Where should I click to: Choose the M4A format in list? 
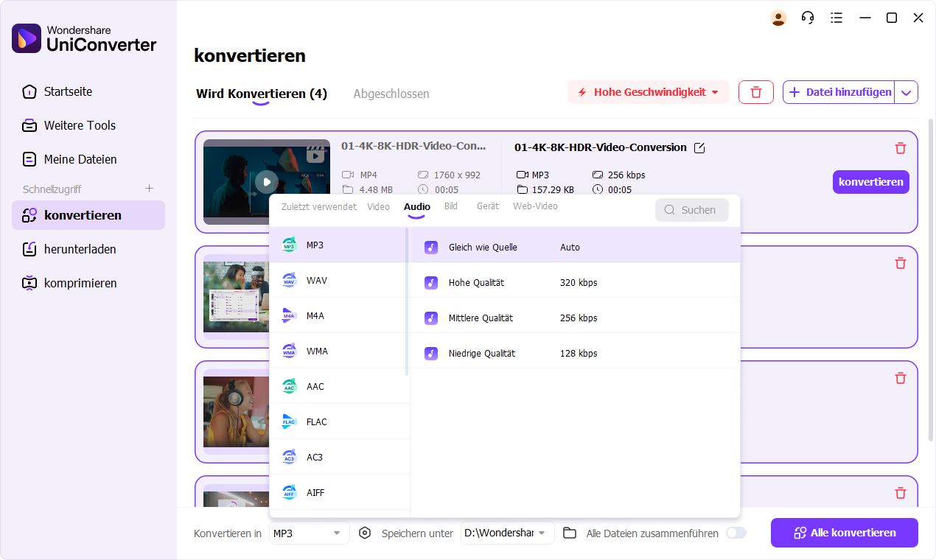pyautogui.click(x=338, y=315)
